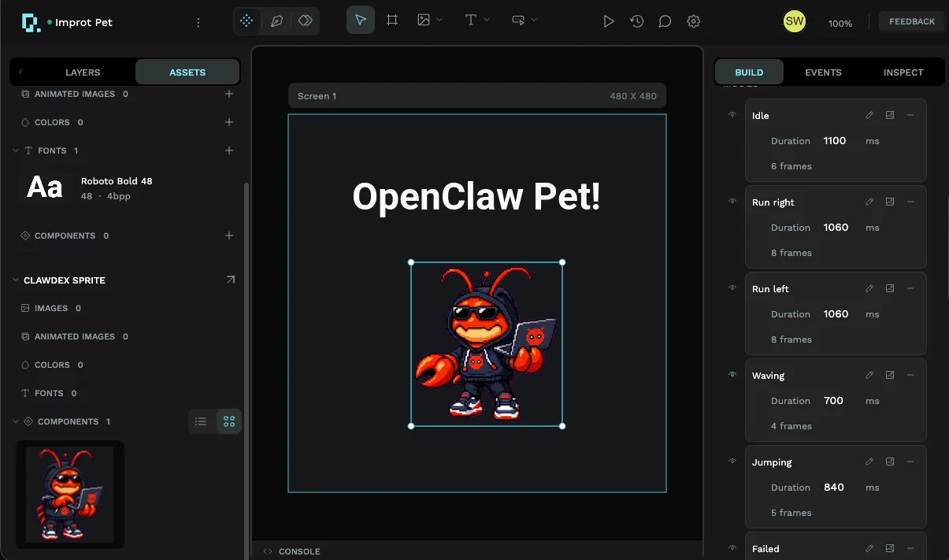Screen dimensions: 949x560
Task: Change the Failed mode image
Action: pyautogui.click(x=890, y=548)
